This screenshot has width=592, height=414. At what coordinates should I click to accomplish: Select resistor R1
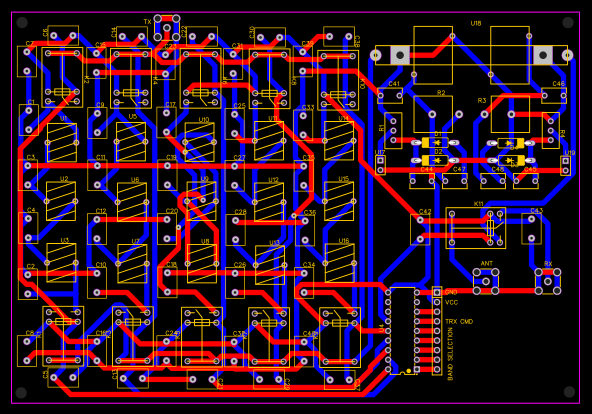393,131
